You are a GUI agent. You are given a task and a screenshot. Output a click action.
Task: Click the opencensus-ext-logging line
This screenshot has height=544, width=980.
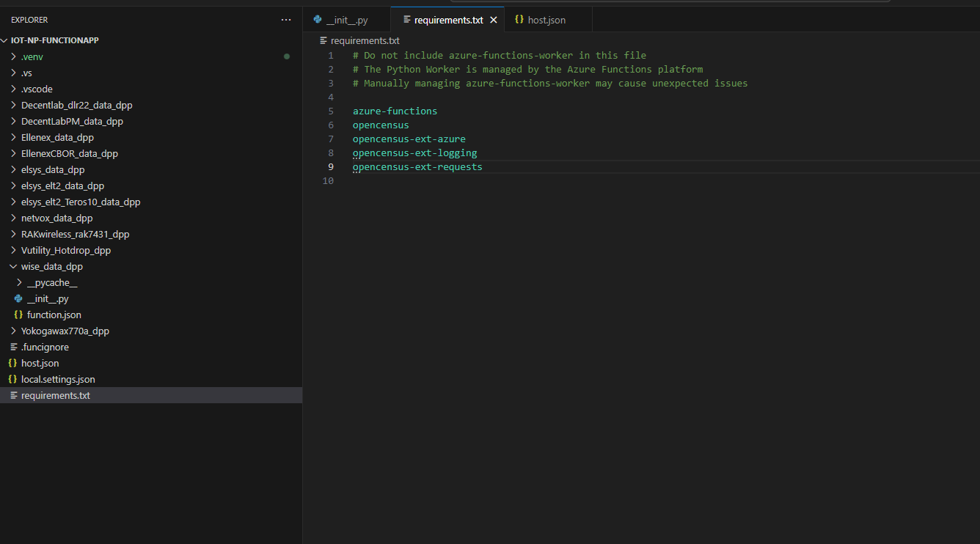[x=414, y=153]
